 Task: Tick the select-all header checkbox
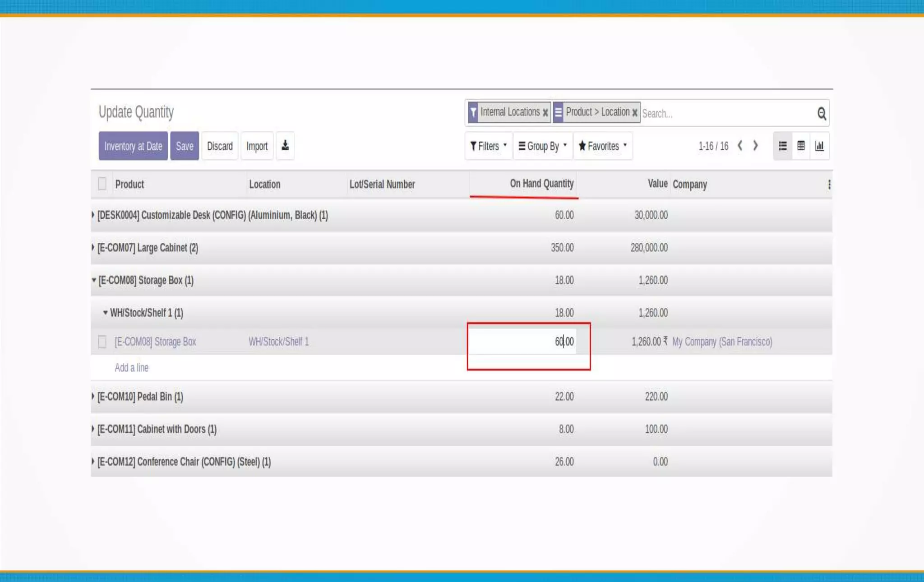pos(102,184)
